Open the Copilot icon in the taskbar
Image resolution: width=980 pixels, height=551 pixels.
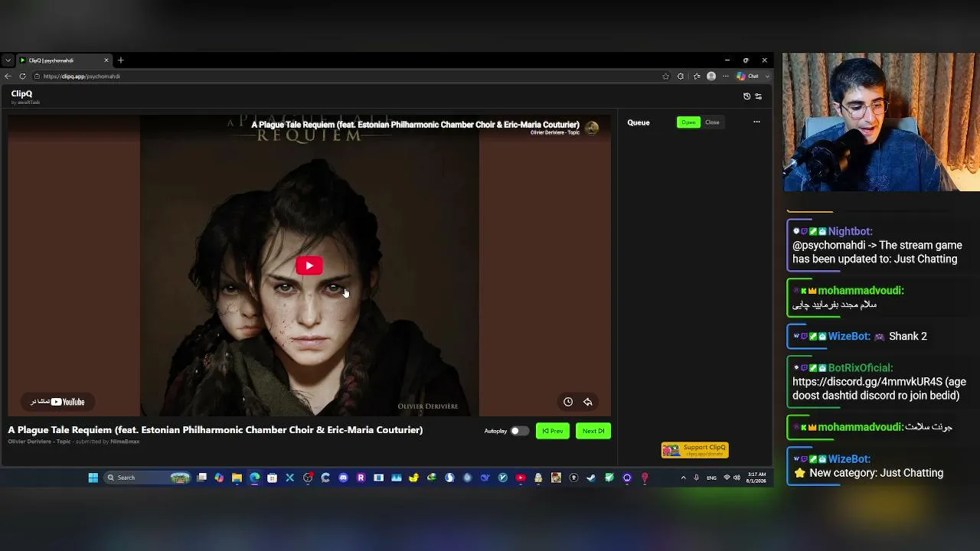219,478
